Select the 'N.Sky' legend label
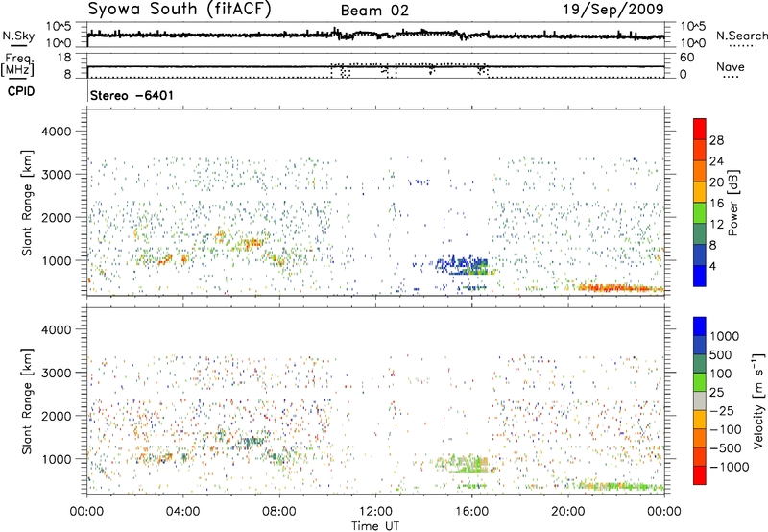This screenshot has height=532, width=768. pos(18,36)
